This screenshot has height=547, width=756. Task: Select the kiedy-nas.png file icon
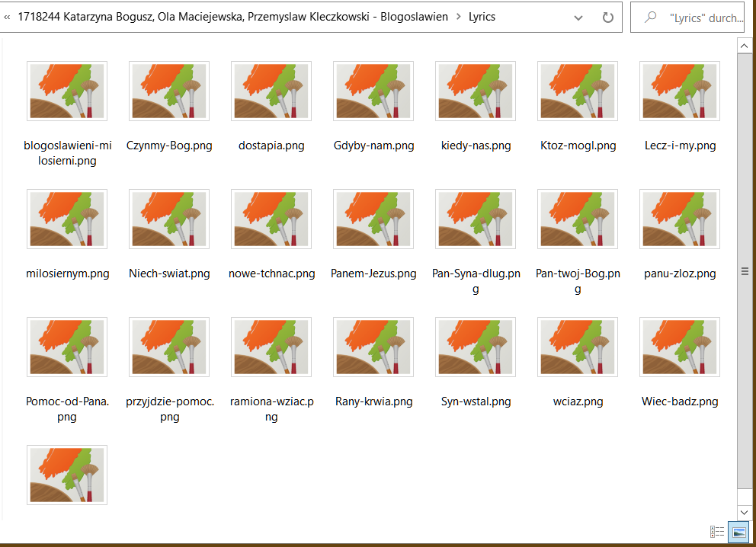[476, 91]
